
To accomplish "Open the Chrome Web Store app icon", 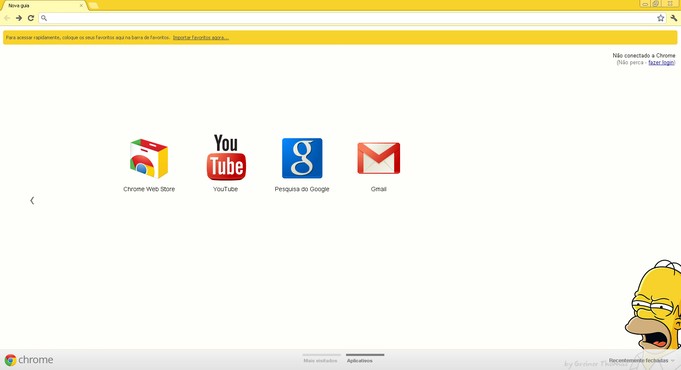I will [149, 159].
